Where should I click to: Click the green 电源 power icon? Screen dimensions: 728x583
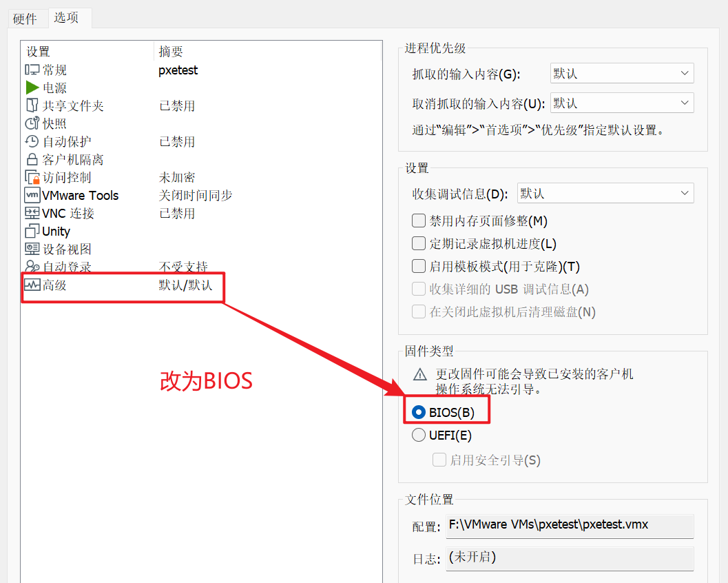coord(32,88)
